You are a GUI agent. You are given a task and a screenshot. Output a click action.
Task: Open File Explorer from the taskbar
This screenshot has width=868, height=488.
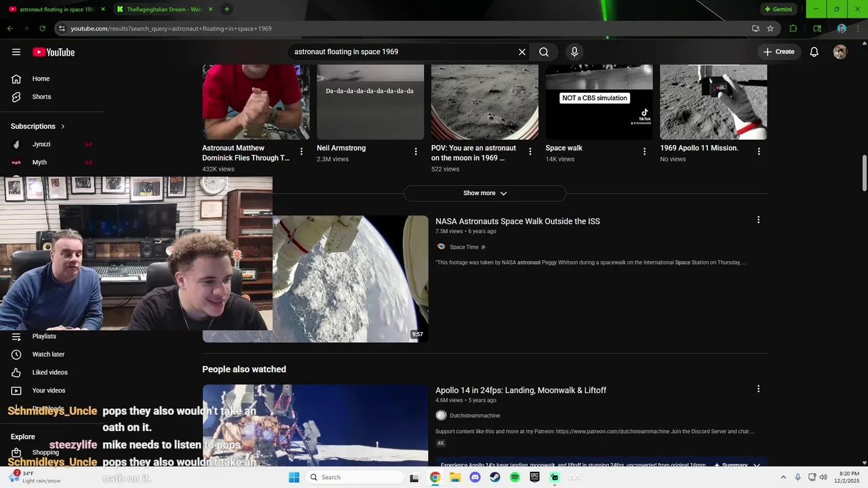tap(455, 477)
